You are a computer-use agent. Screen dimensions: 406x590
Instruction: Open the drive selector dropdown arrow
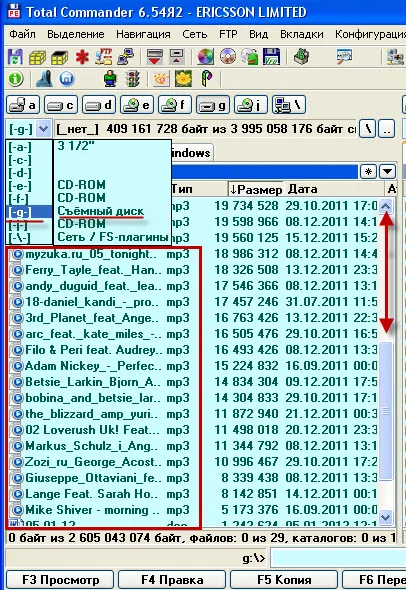point(44,129)
